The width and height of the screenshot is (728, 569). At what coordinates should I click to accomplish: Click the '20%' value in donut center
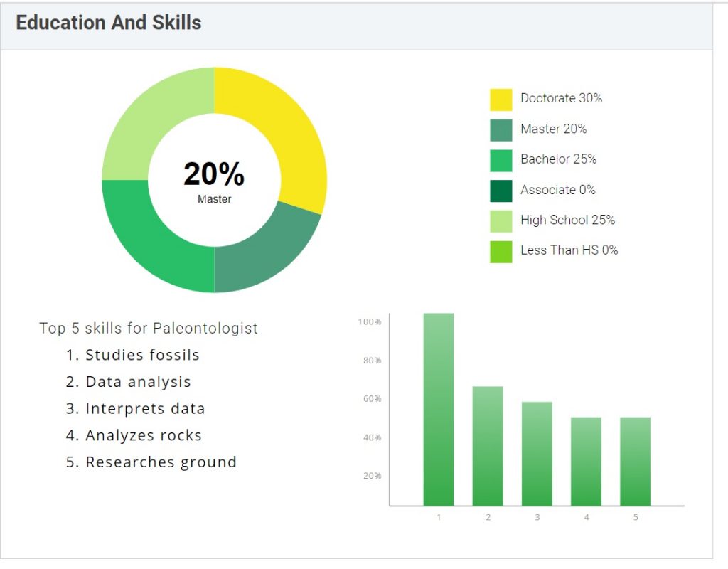click(214, 174)
